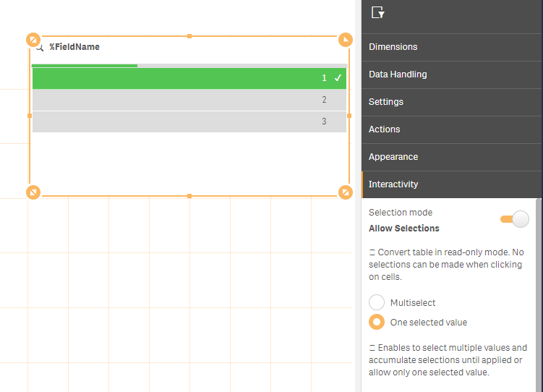This screenshot has width=543, height=392.
Task: Select value 3 in the list
Action: click(189, 122)
